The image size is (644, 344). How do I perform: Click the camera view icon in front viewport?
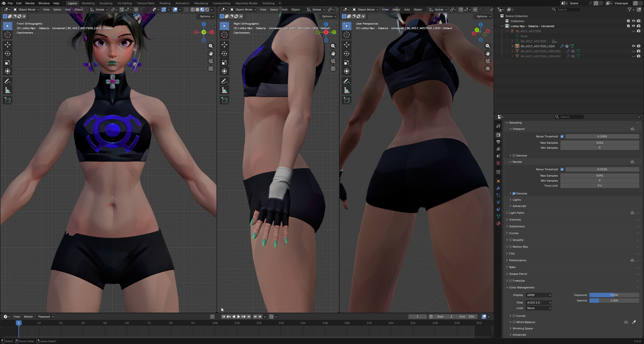[x=211, y=61]
